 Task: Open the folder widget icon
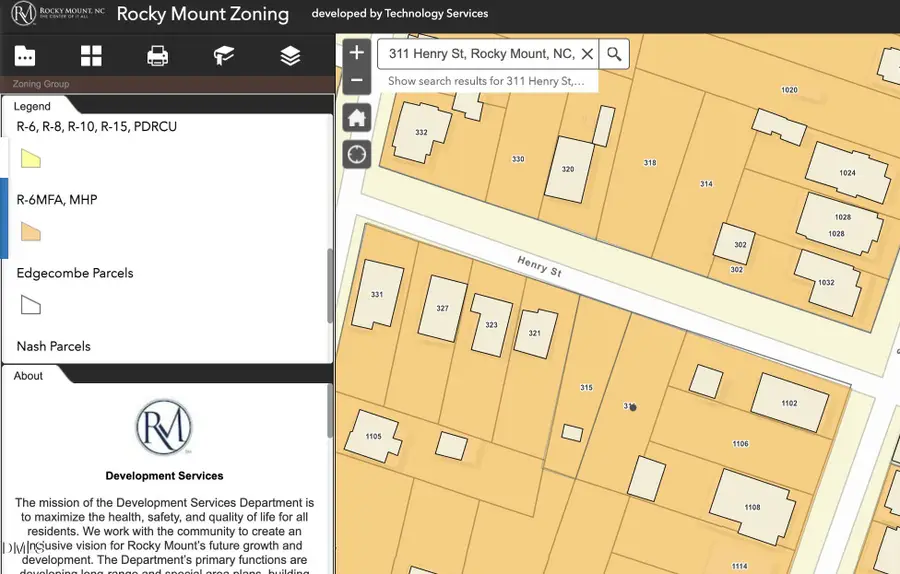click(x=25, y=56)
